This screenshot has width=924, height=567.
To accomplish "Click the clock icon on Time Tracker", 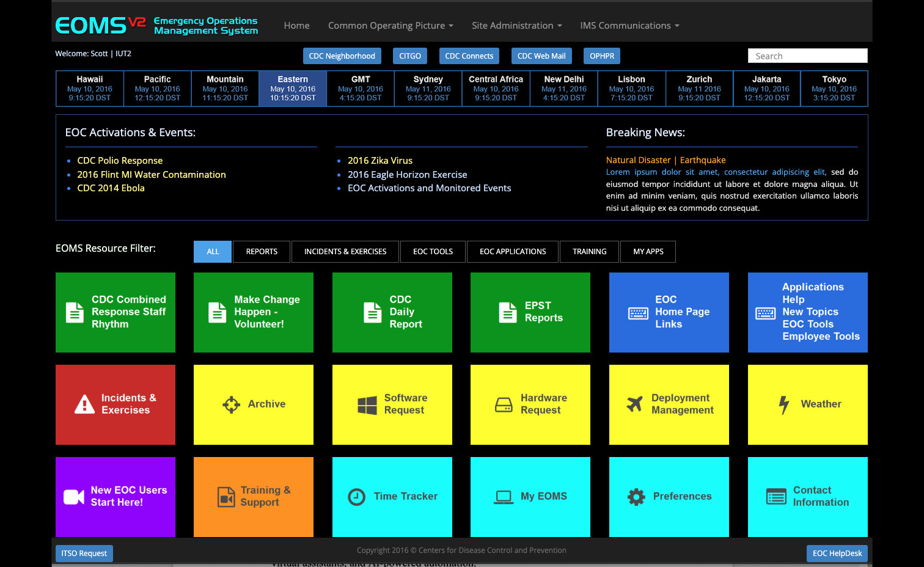I will click(x=356, y=497).
